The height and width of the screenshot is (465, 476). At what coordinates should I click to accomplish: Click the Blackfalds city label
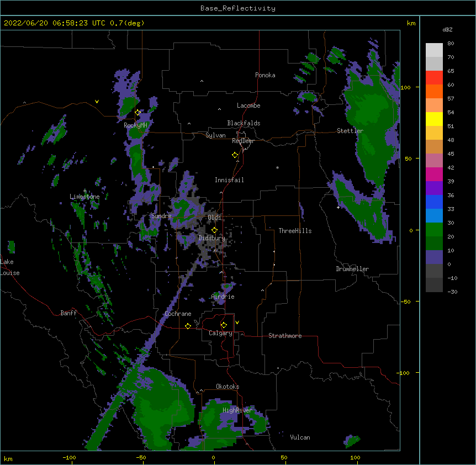244,123
